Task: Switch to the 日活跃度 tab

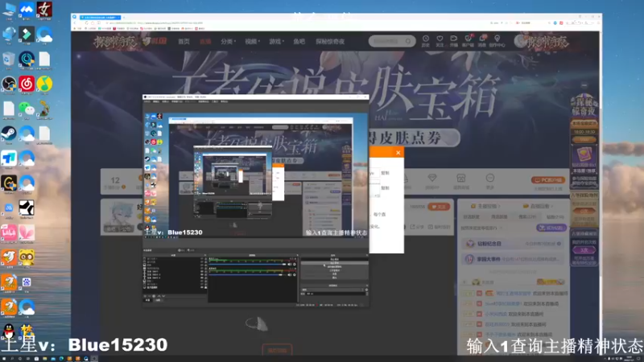Action: (x=471, y=216)
